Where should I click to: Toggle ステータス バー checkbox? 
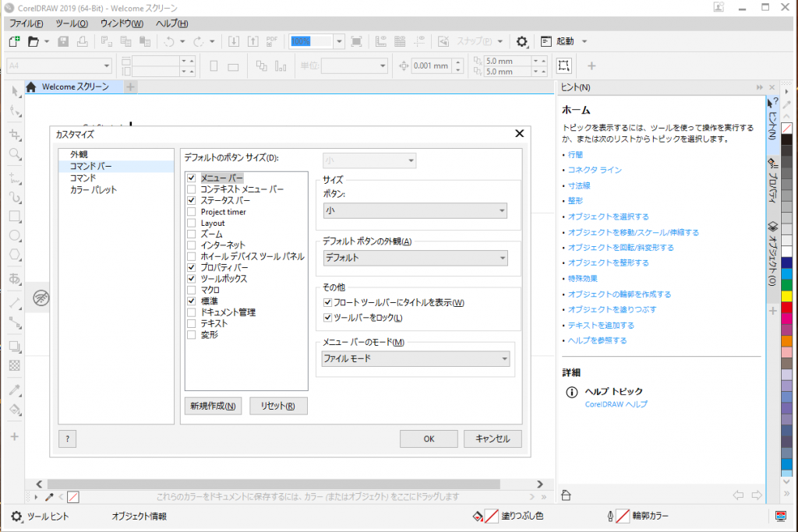pos(192,200)
